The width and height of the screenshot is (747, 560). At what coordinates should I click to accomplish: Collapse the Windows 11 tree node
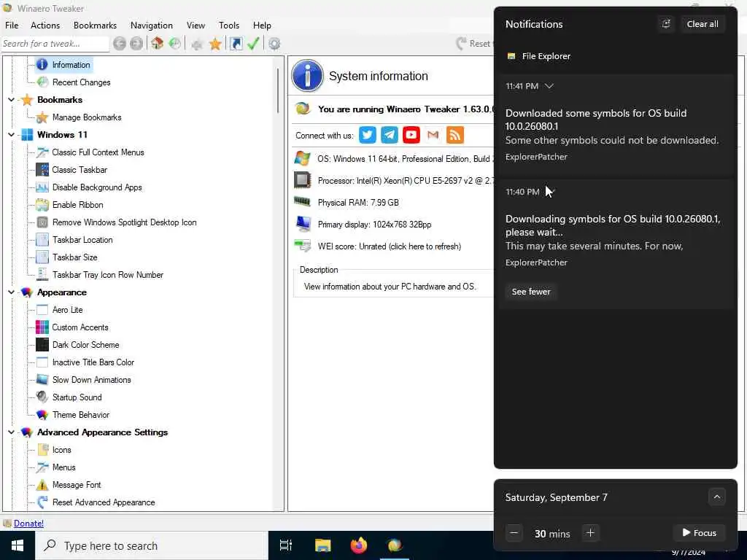pos(12,135)
